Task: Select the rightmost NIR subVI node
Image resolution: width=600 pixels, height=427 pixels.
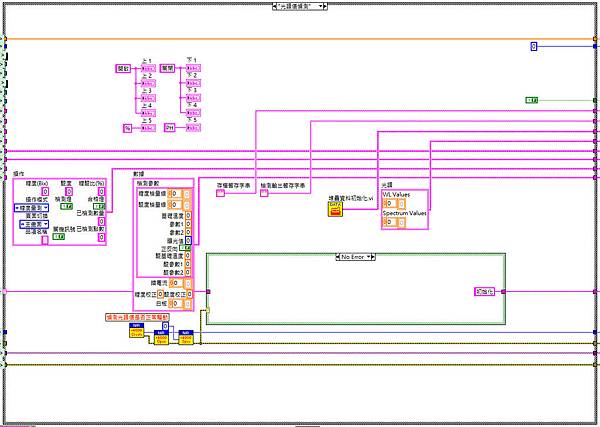Action: pos(186,337)
